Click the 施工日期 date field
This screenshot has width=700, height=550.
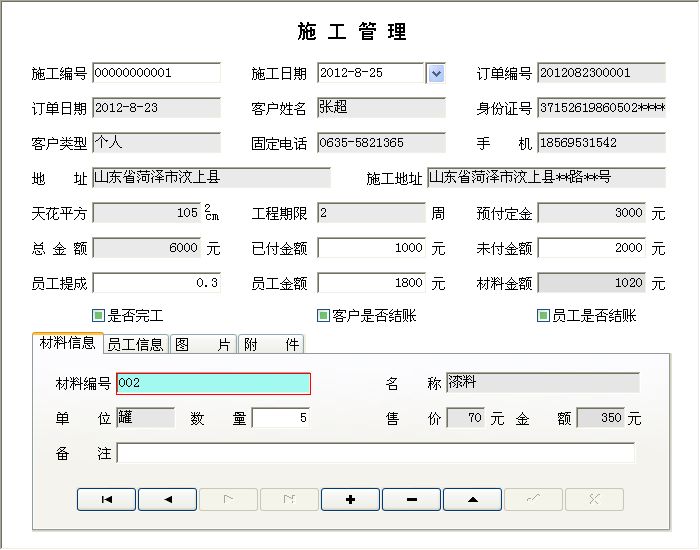click(371, 73)
